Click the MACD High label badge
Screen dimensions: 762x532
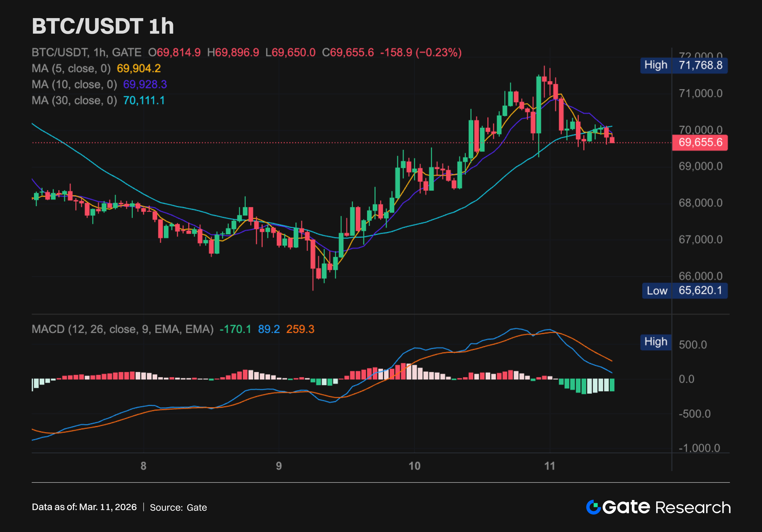coord(655,342)
